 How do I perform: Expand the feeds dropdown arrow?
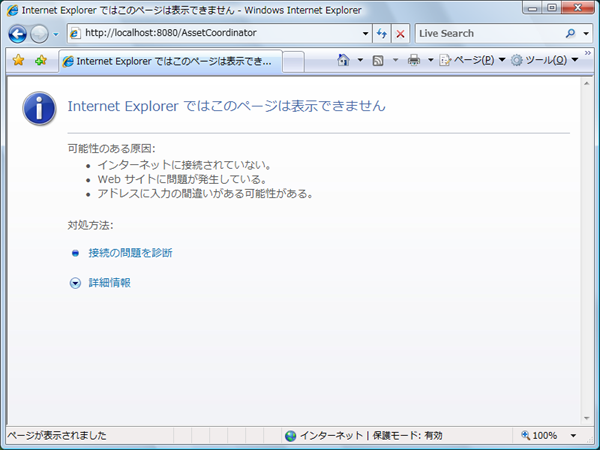coord(395,60)
